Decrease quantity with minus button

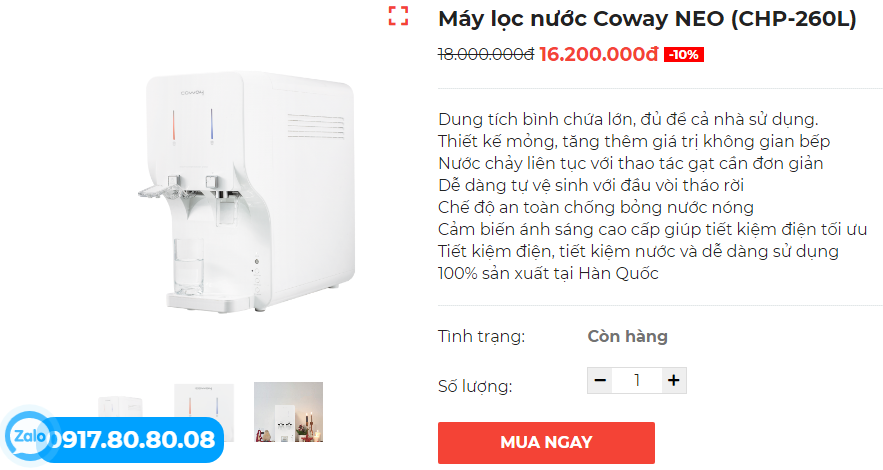[x=600, y=381]
